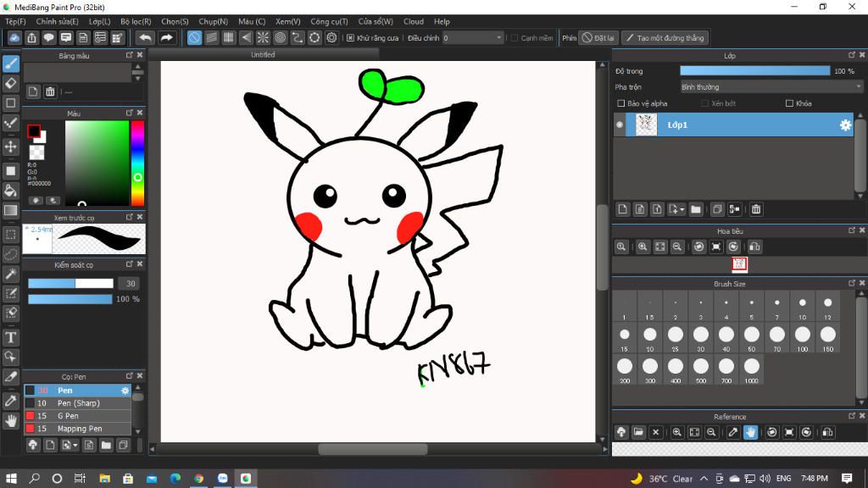868x488 pixels.
Task: Select the Eraser tool
Action: point(10,84)
